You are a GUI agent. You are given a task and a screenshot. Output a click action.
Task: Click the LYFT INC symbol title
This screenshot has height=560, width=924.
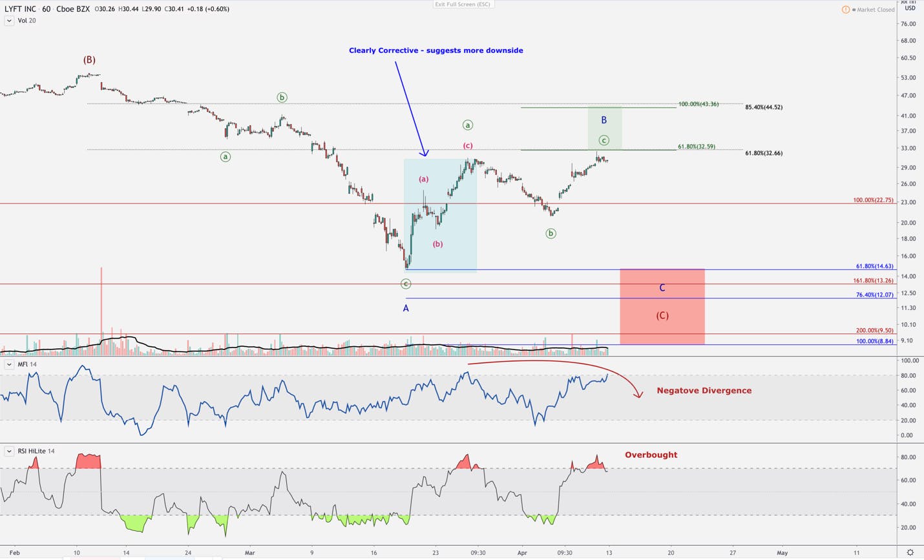21,9
